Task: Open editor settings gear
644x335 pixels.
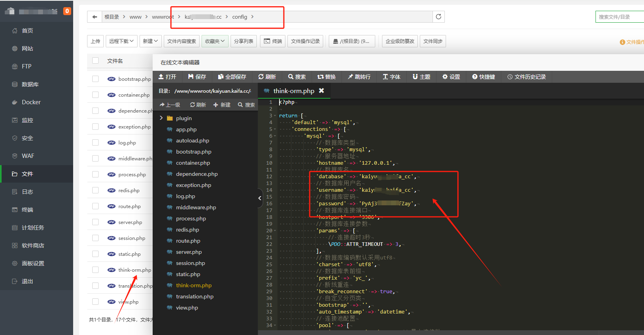Action: point(451,77)
